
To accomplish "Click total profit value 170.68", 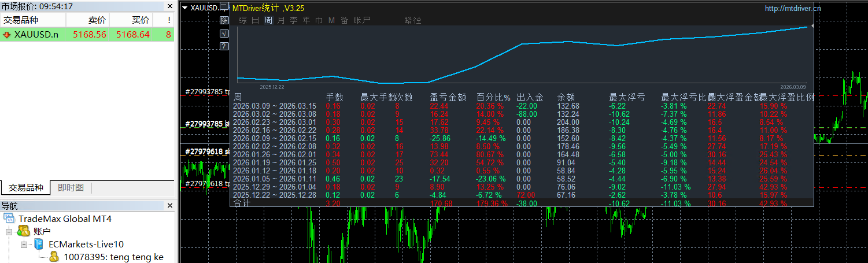I will point(441,203).
